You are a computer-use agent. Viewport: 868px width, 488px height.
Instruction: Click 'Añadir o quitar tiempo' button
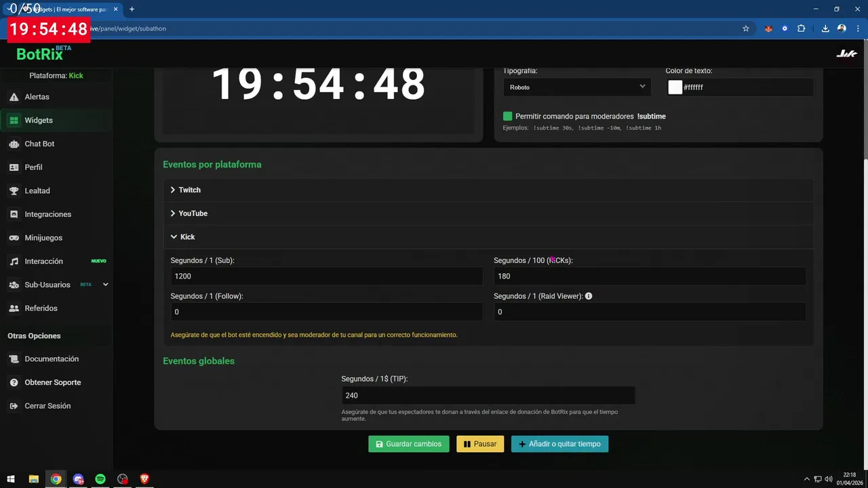[x=559, y=444]
